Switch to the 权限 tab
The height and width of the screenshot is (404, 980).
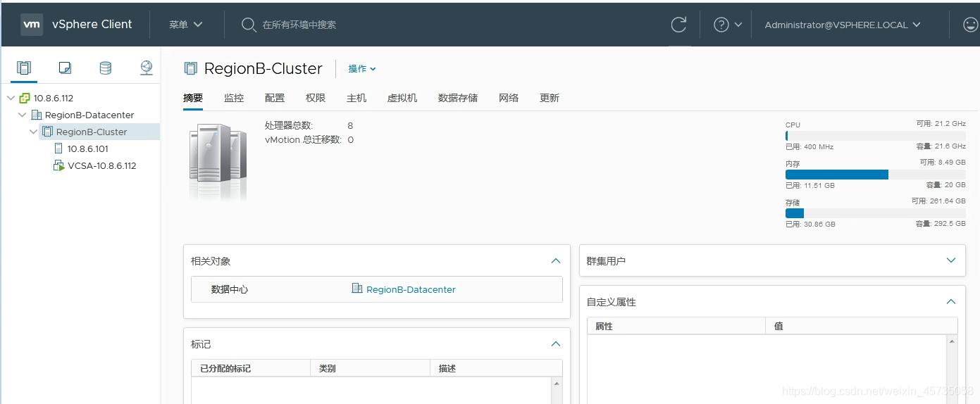(x=316, y=98)
